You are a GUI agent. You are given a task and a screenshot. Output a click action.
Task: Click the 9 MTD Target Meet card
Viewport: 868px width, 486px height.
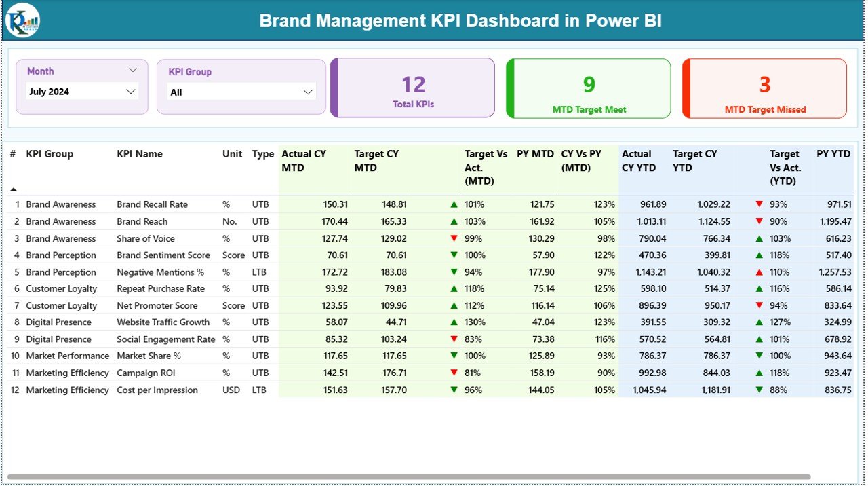pos(587,88)
